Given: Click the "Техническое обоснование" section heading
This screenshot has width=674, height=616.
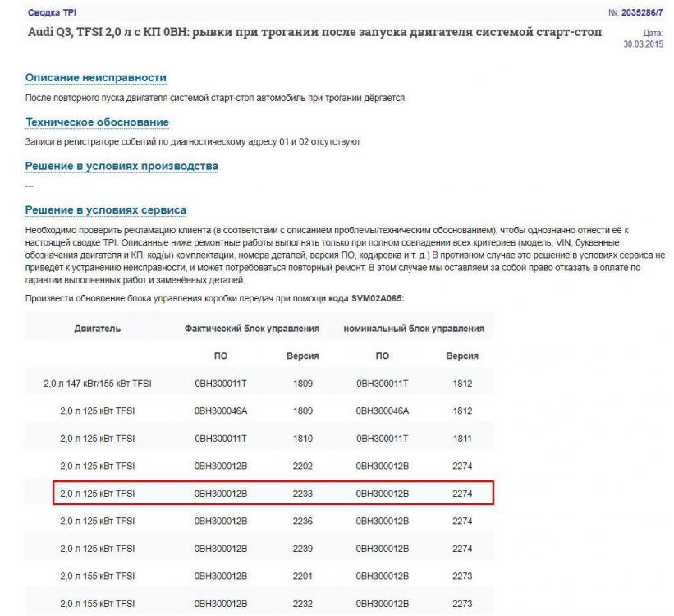Looking at the screenshot, I should click(x=97, y=122).
